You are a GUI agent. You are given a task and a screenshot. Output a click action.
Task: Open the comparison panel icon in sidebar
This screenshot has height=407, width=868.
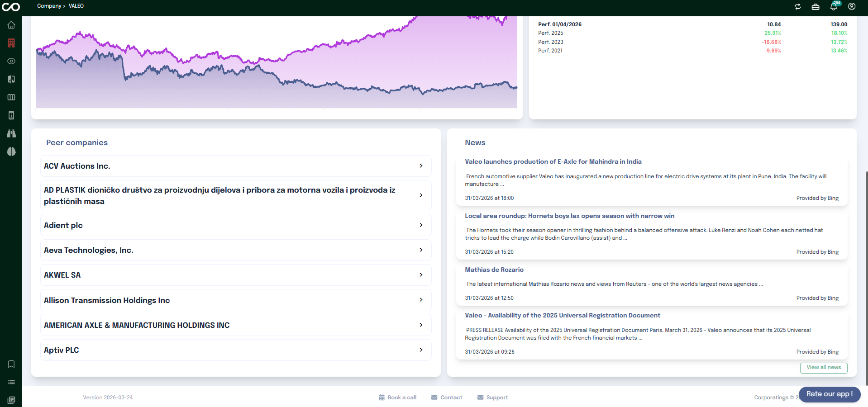tap(11, 79)
